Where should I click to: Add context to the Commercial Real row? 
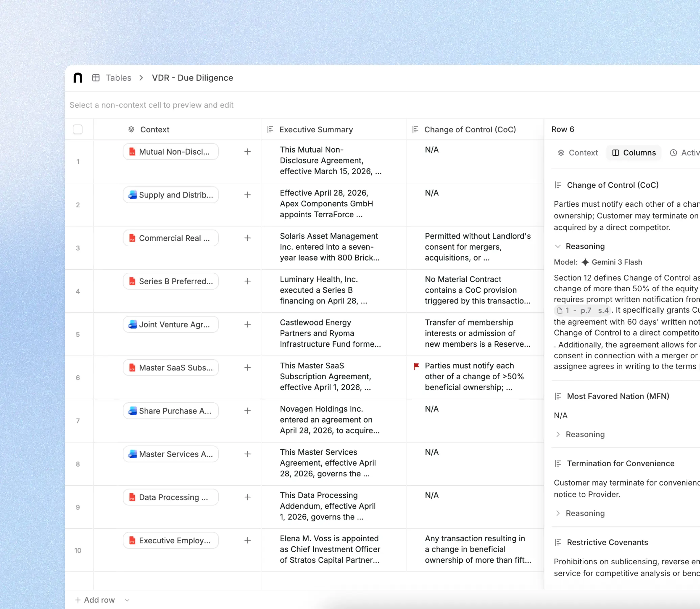pos(248,238)
